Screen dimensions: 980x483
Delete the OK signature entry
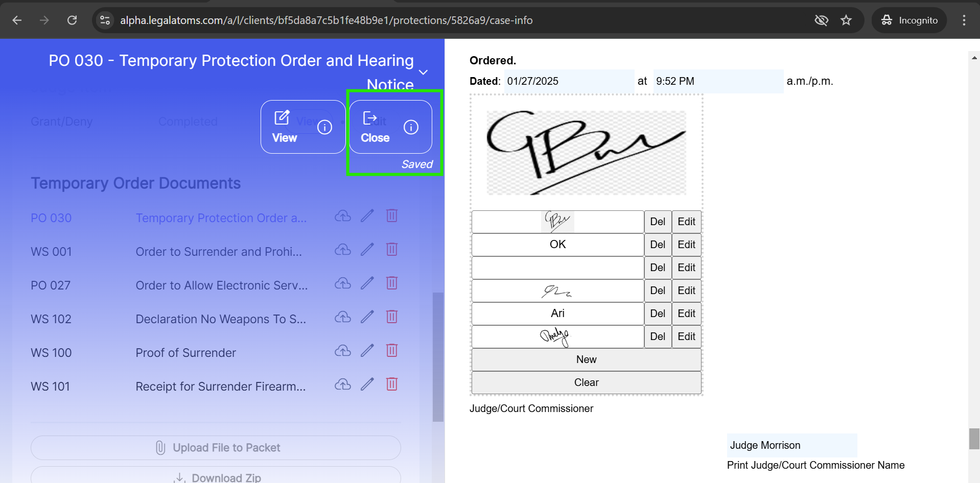coord(658,245)
